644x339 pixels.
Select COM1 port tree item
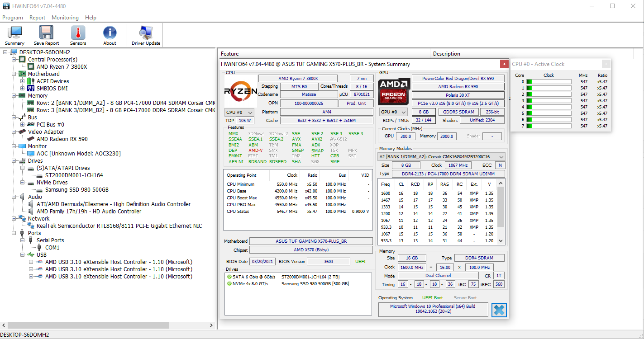[x=52, y=247]
